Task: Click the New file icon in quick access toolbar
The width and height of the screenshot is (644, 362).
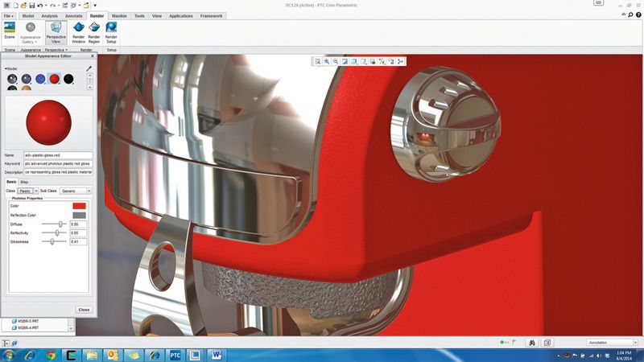Action: (x=15, y=6)
